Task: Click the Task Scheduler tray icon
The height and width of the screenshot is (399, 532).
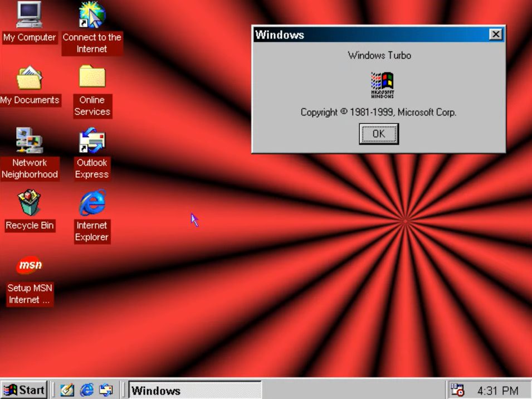Action: [457, 390]
